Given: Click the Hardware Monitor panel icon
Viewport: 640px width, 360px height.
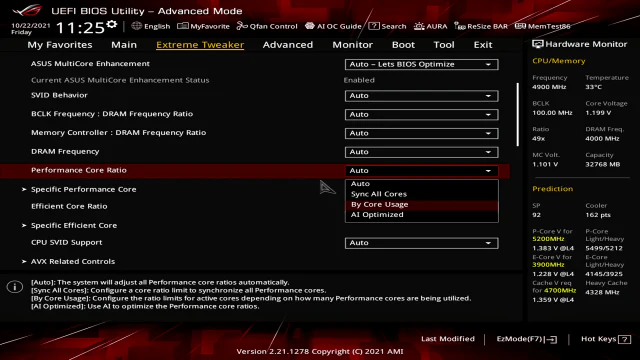Looking at the screenshot, I should pyautogui.click(x=538, y=44).
